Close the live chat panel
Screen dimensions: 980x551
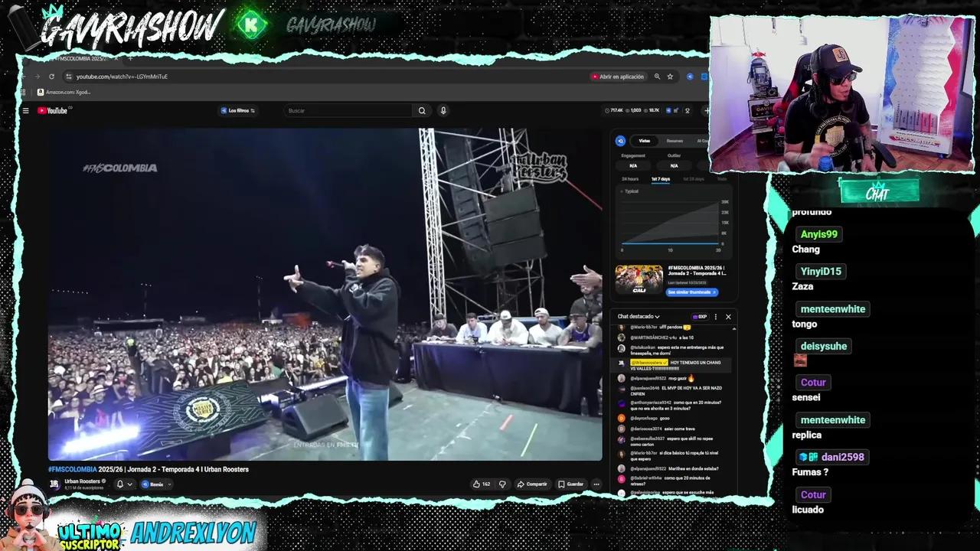click(x=728, y=317)
